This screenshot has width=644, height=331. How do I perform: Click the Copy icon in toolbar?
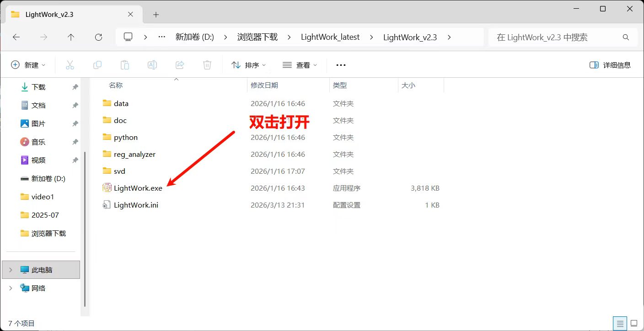coord(97,65)
